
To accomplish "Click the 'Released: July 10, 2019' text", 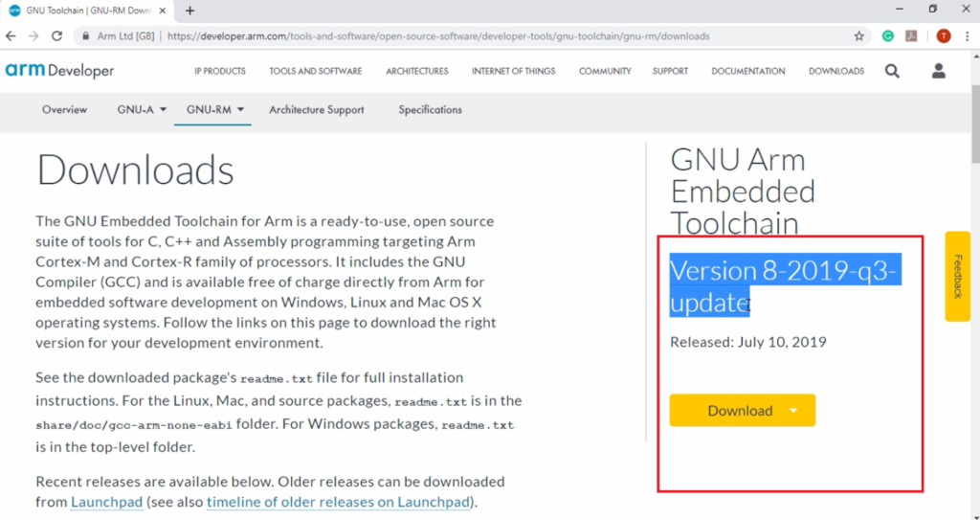I will click(748, 342).
